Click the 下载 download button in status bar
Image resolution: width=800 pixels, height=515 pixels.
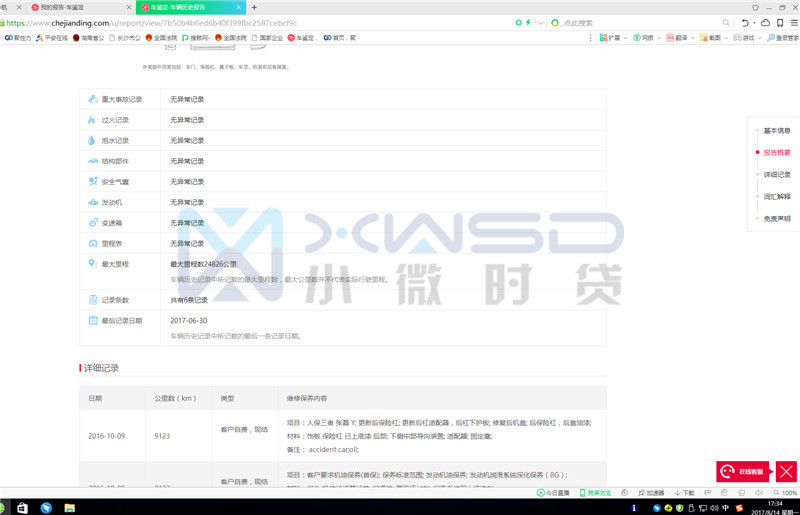(x=684, y=493)
